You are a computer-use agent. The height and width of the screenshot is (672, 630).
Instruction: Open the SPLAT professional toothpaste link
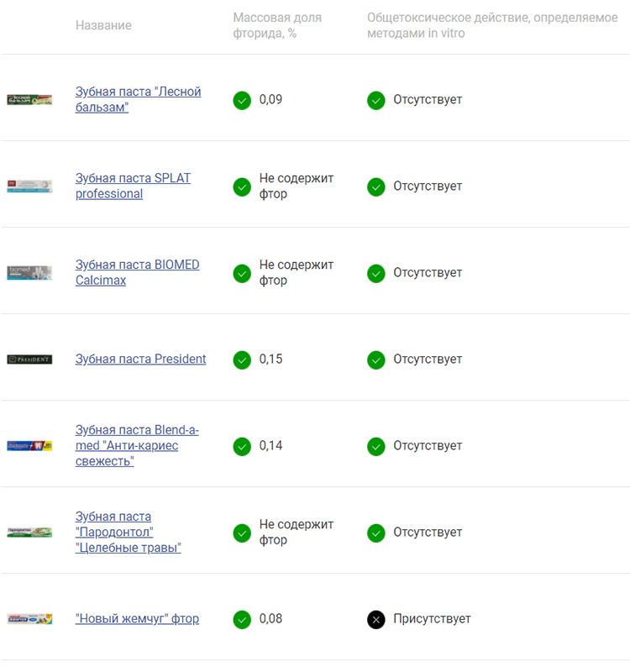tap(133, 186)
